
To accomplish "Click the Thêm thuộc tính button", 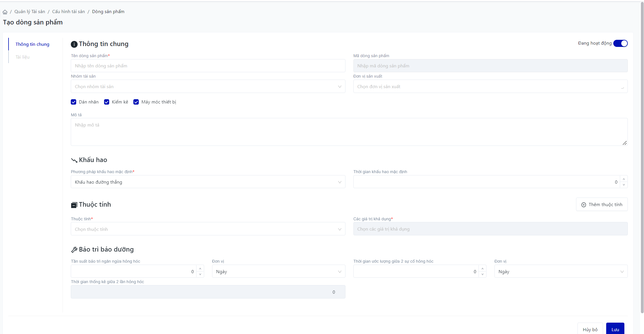I will click(x=602, y=205).
